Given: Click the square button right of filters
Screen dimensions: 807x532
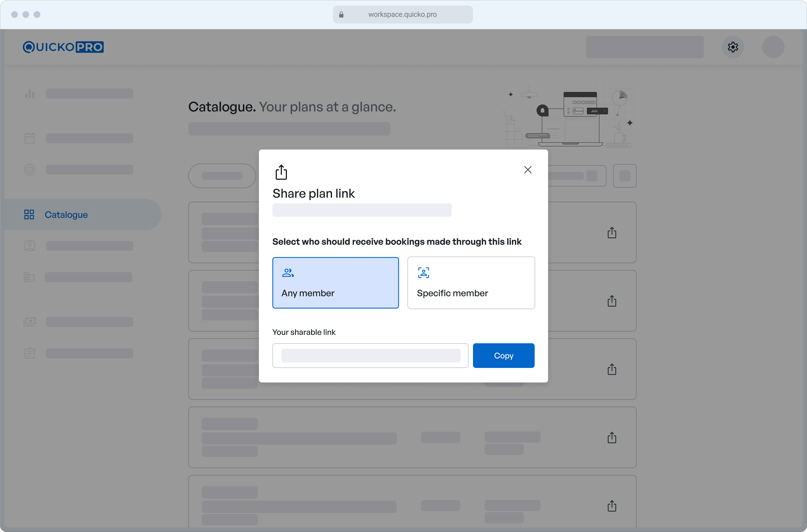Looking at the screenshot, I should [x=625, y=176].
